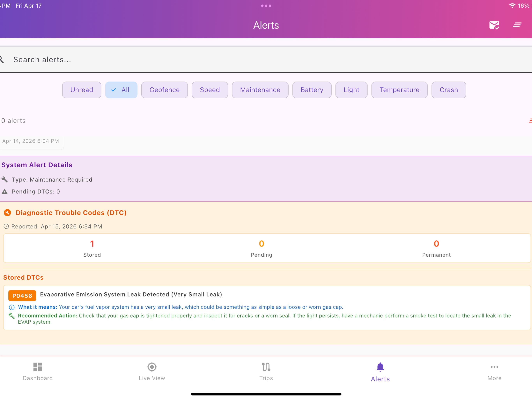Click the Pending DTCs: 0 text
The height and width of the screenshot is (399, 532).
[36, 192]
